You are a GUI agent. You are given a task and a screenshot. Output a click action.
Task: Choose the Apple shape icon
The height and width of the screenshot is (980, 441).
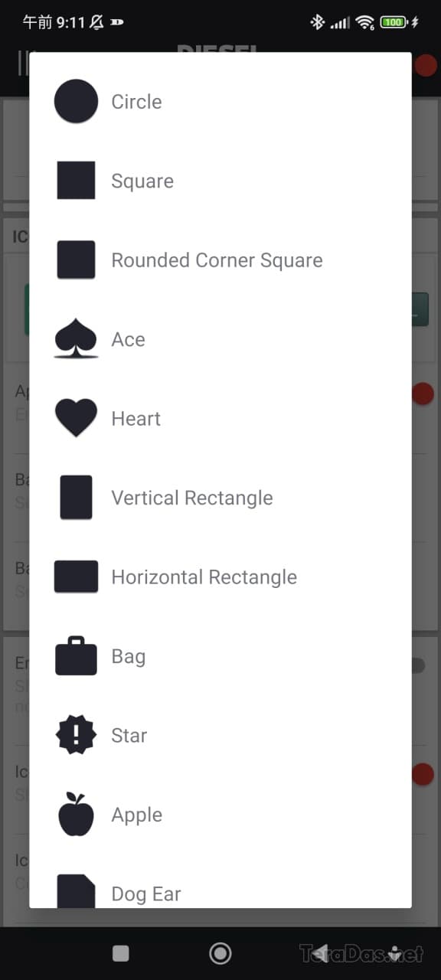pyautogui.click(x=76, y=815)
